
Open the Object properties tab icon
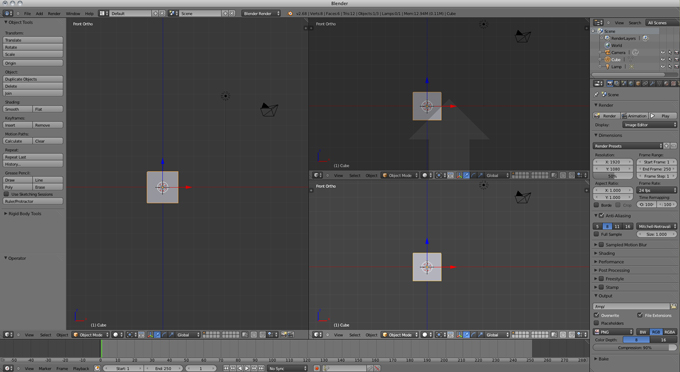pos(638,83)
